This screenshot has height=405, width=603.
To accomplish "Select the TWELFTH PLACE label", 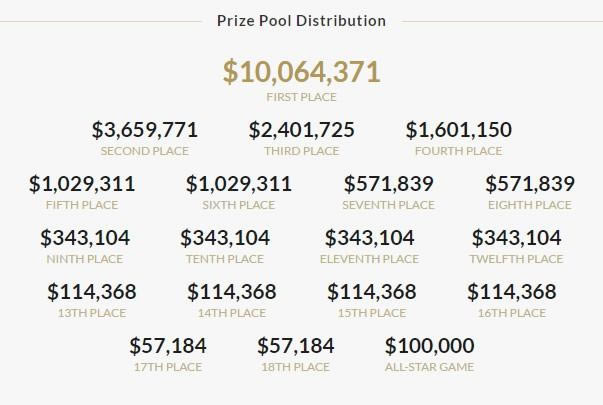I will pos(516,259).
